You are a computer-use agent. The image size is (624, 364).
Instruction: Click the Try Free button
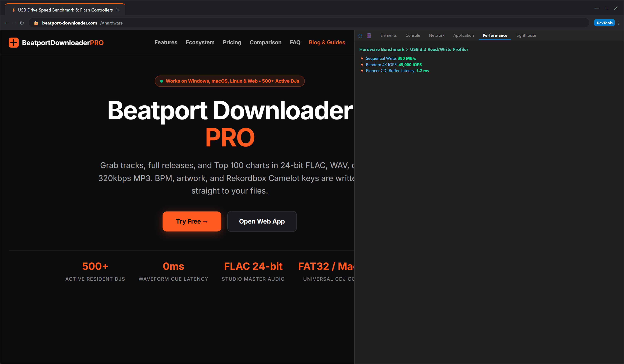(192, 221)
